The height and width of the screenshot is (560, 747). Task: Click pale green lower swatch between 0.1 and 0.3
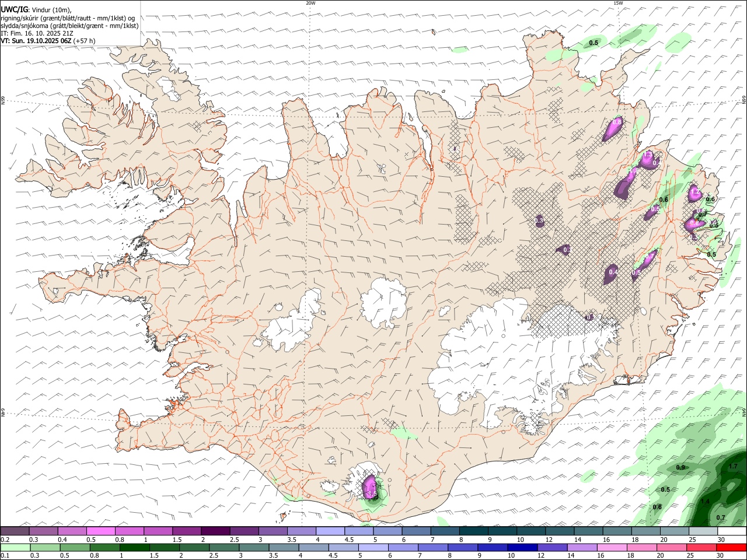point(15,547)
